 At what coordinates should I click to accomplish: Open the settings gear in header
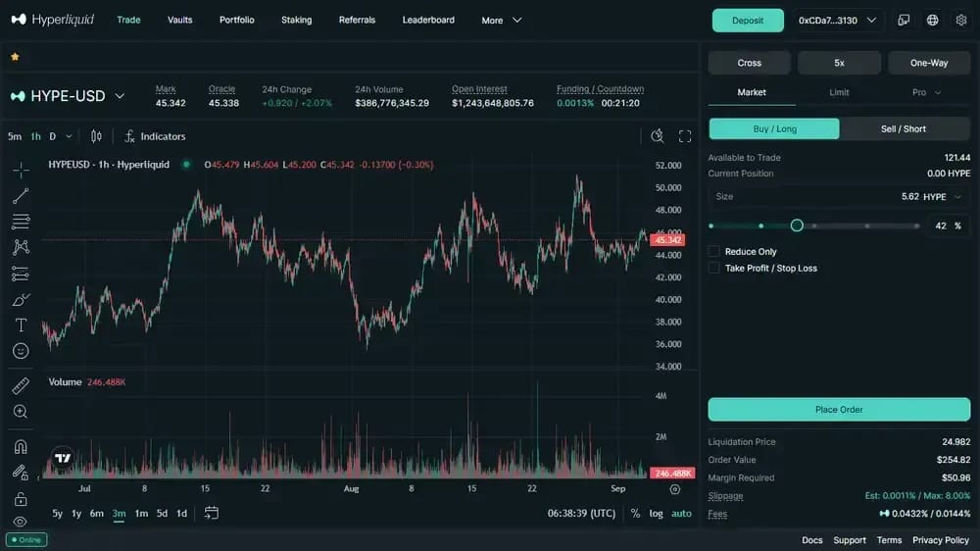coord(961,20)
